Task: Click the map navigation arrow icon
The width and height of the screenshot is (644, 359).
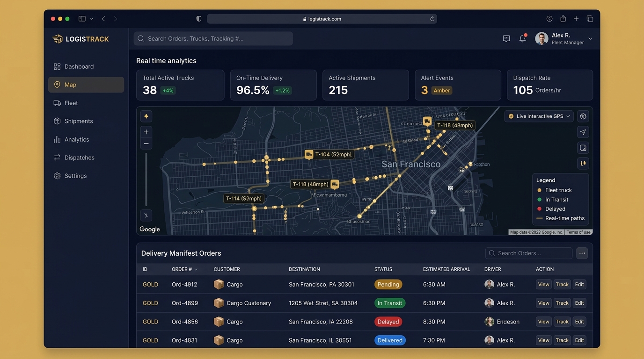Action: point(583,132)
